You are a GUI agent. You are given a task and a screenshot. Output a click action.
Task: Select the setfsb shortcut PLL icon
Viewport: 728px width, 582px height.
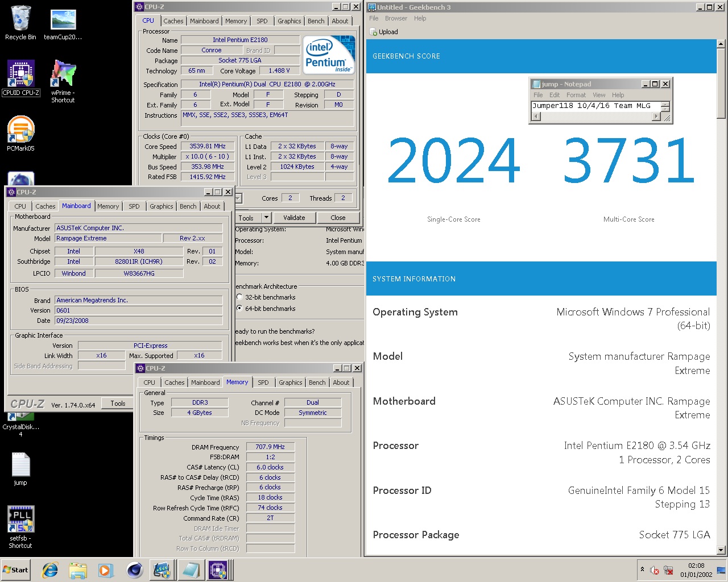[20, 527]
